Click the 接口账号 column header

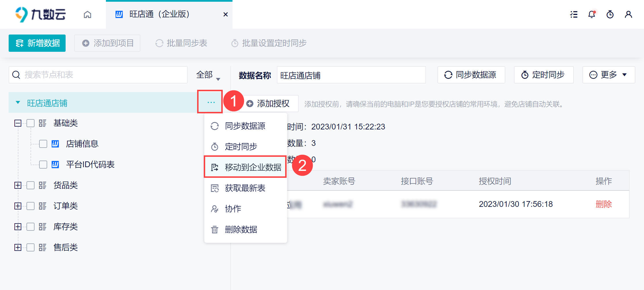click(417, 181)
